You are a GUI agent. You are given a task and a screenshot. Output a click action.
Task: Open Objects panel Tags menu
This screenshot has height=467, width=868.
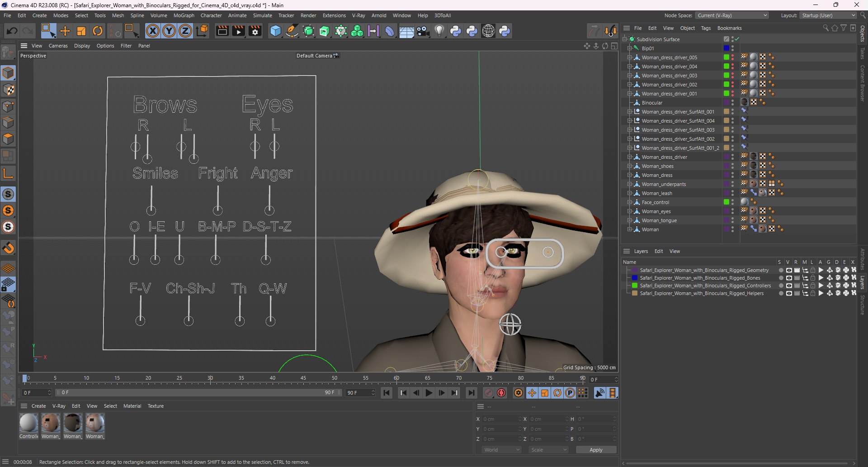(706, 28)
